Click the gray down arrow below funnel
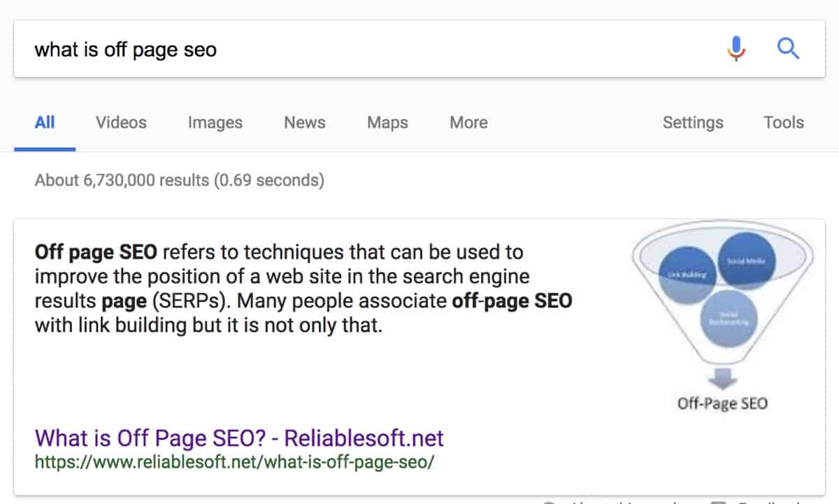This screenshot has height=504, width=839. point(722,380)
